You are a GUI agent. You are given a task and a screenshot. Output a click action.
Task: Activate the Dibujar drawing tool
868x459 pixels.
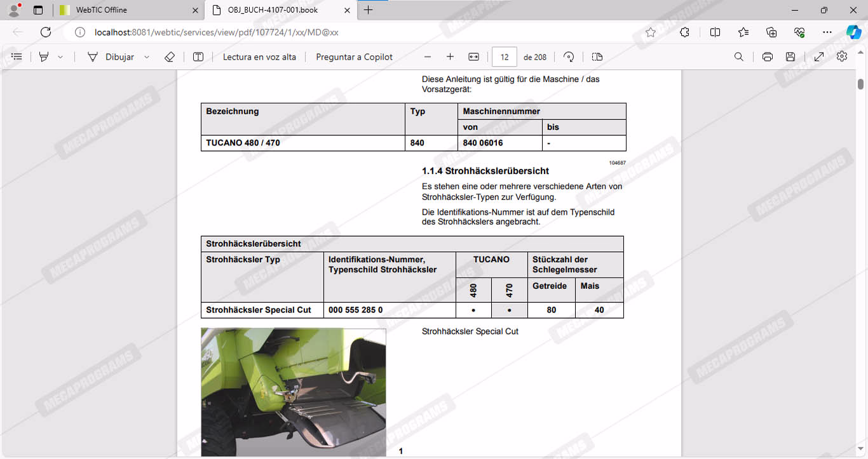[111, 57]
